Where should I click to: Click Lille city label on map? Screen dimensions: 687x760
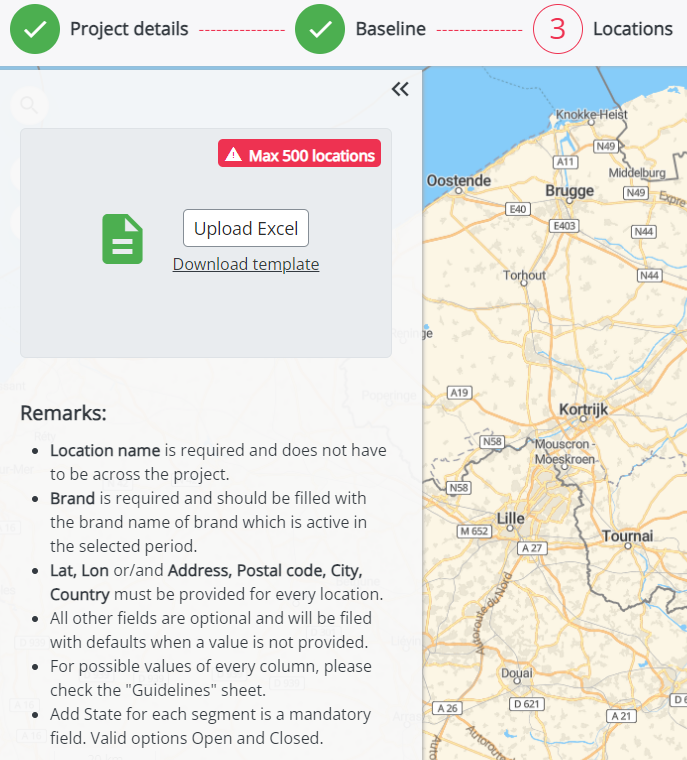pyautogui.click(x=510, y=518)
